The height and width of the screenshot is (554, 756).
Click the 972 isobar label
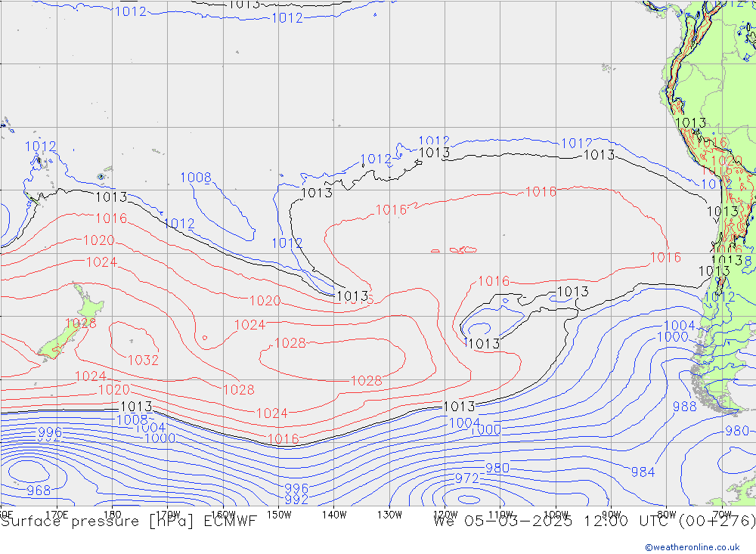[x=466, y=478]
